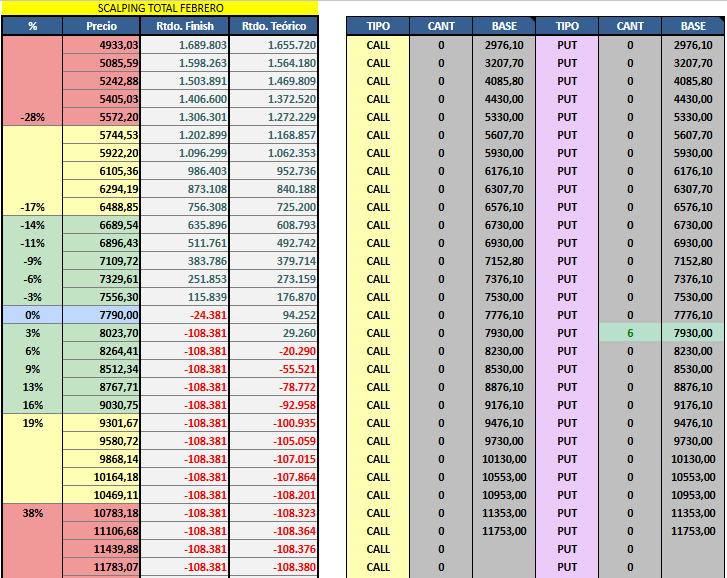This screenshot has height=578, width=727.
Task: Select PUT cell in 5330,00 row
Action: pyautogui.click(x=567, y=117)
